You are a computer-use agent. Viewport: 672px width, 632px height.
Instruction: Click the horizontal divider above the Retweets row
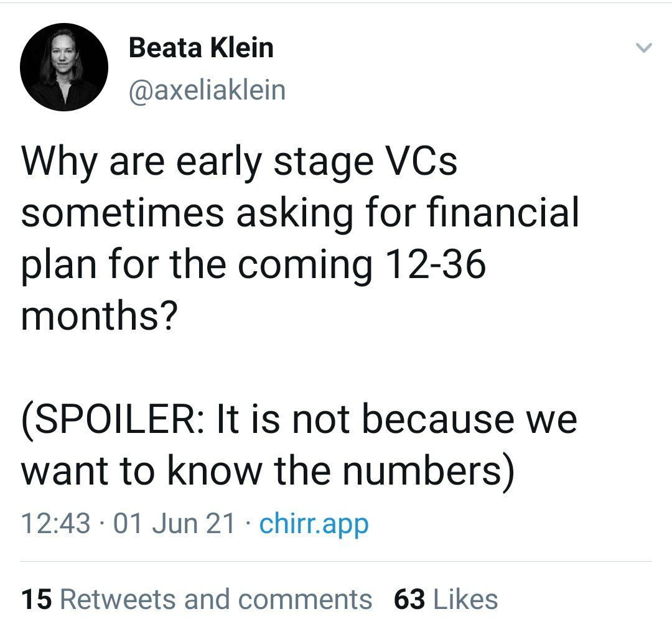point(336,561)
